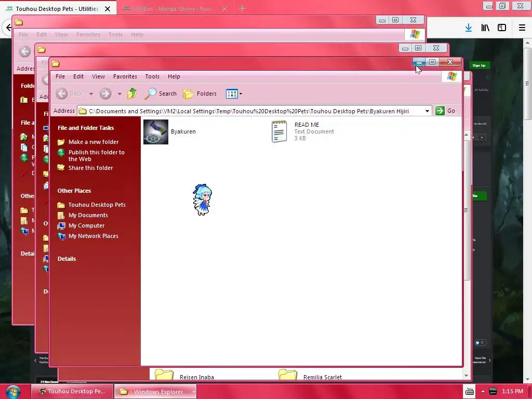Image resolution: width=532 pixels, height=399 pixels.
Task: Select the Remilia Scarlet folder in back window
Action: point(310,375)
